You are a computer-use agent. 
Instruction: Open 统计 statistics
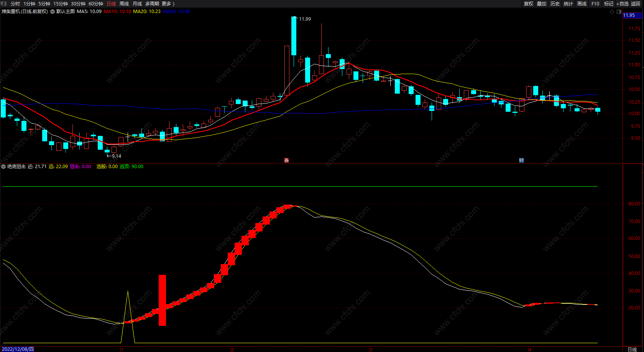coord(568,3)
